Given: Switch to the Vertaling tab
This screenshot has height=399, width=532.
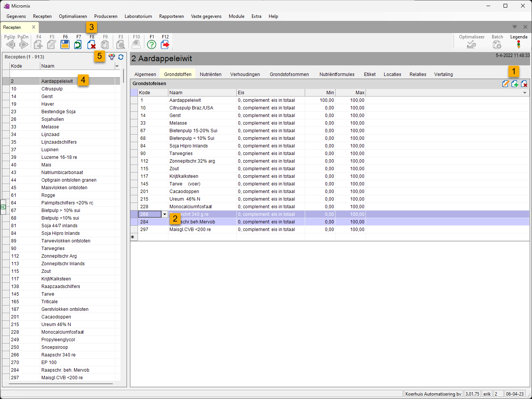Looking at the screenshot, I should point(443,74).
